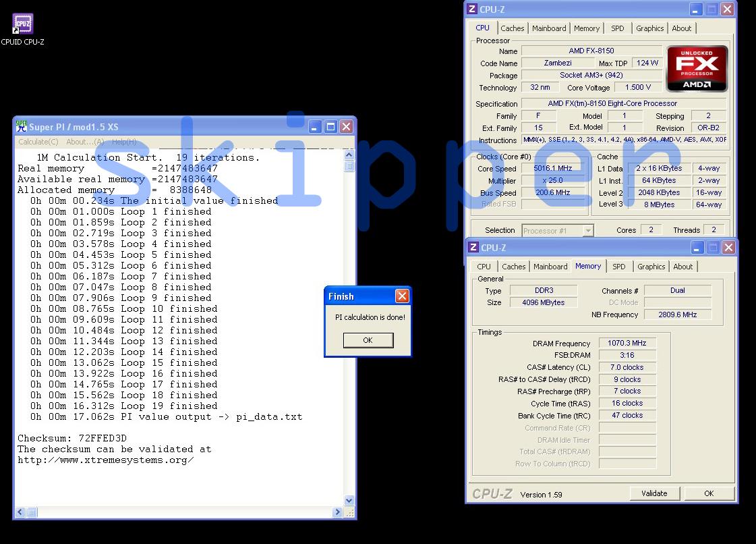Image resolution: width=756 pixels, height=544 pixels.
Task: Minimize the Super PI window
Action: pyautogui.click(x=315, y=127)
